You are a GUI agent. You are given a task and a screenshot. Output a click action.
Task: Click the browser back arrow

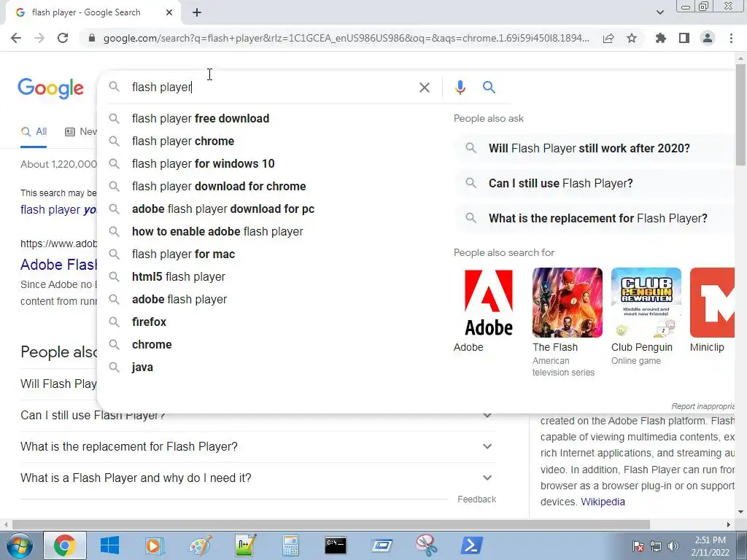[16, 38]
